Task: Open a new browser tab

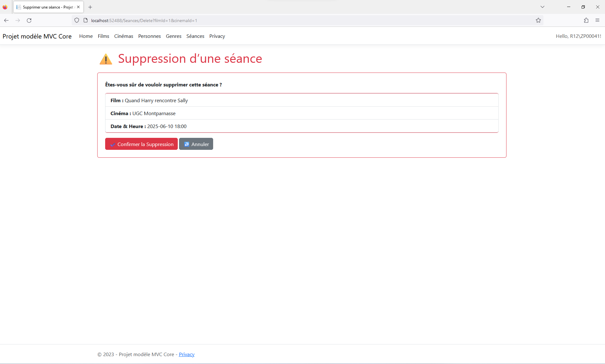Action: tap(90, 7)
